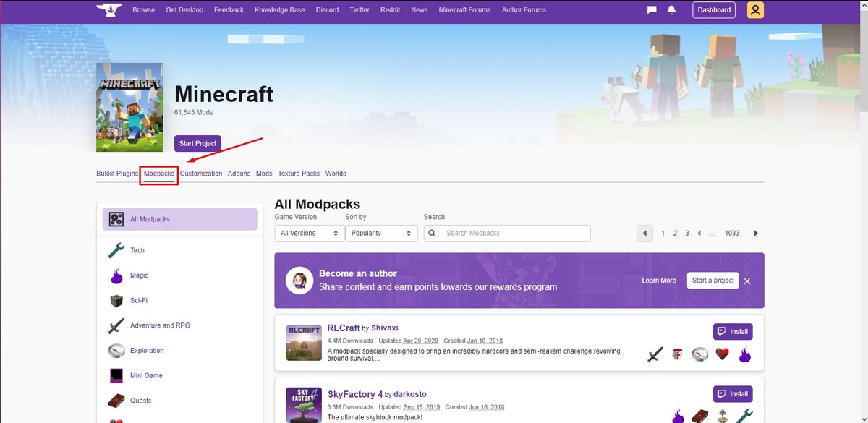Viewport: 868px width, 423px height.
Task: Switch to Customization tab
Action: point(201,174)
